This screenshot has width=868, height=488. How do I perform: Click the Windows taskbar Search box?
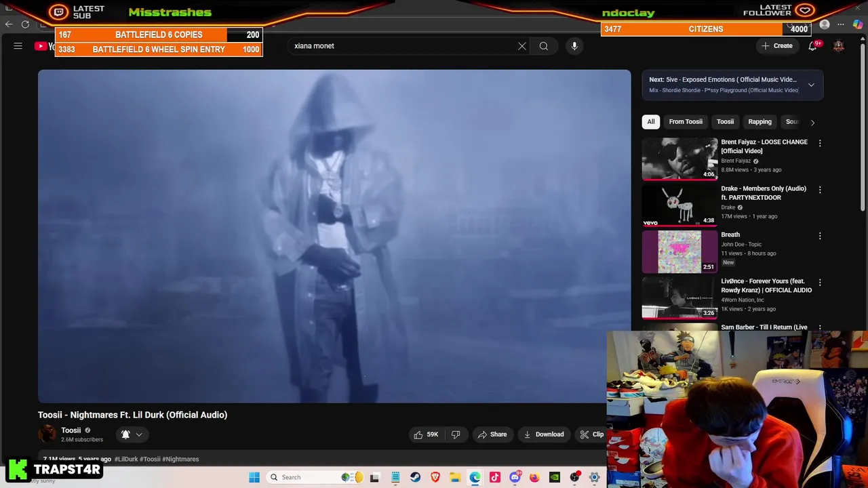click(x=315, y=477)
